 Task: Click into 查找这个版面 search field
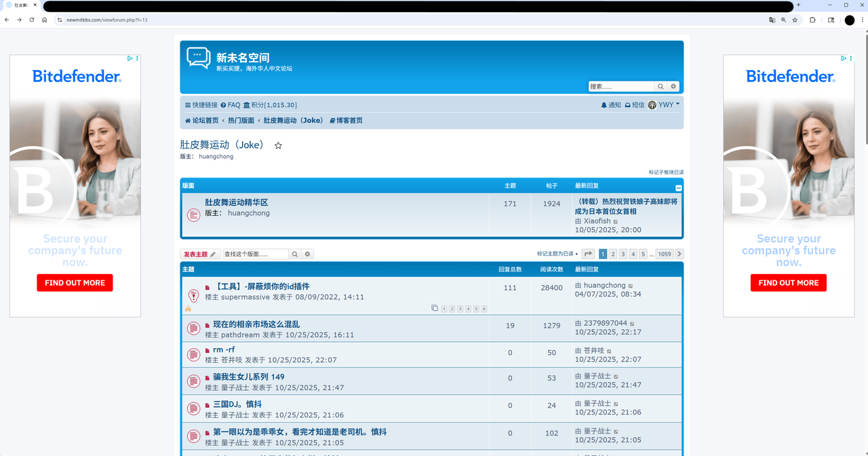pos(256,254)
